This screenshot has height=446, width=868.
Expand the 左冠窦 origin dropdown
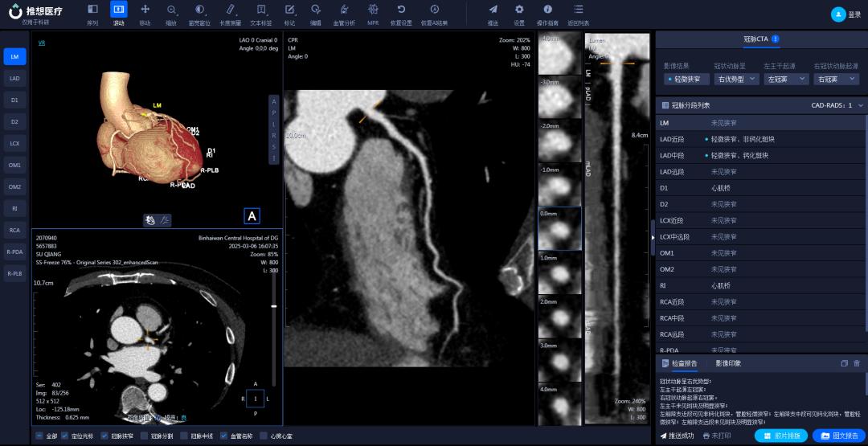tap(785, 79)
